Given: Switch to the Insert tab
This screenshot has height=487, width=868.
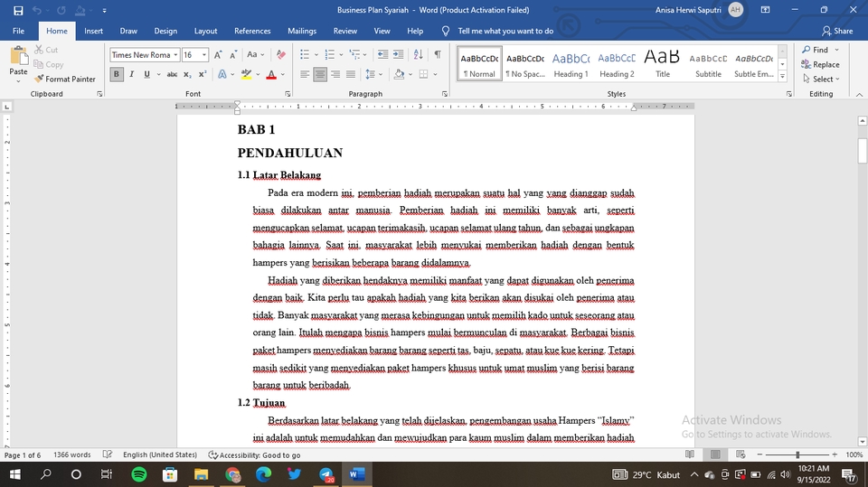Looking at the screenshot, I should pyautogui.click(x=93, y=31).
